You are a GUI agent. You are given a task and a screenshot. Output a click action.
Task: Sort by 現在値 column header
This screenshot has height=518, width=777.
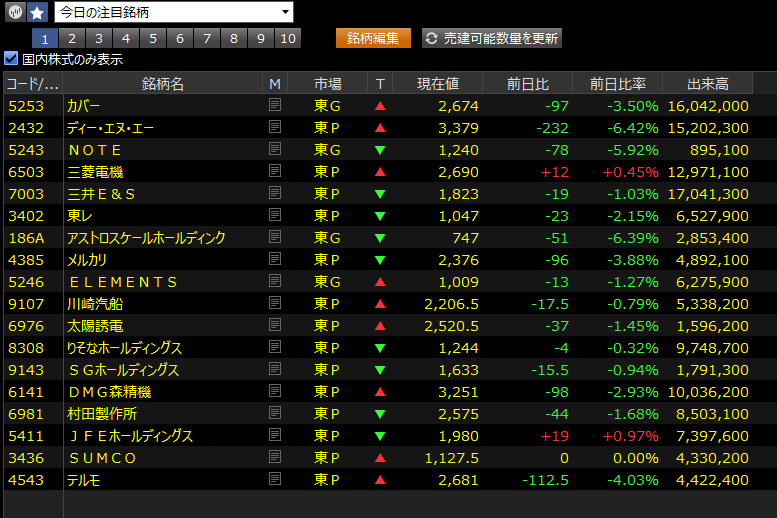(438, 83)
